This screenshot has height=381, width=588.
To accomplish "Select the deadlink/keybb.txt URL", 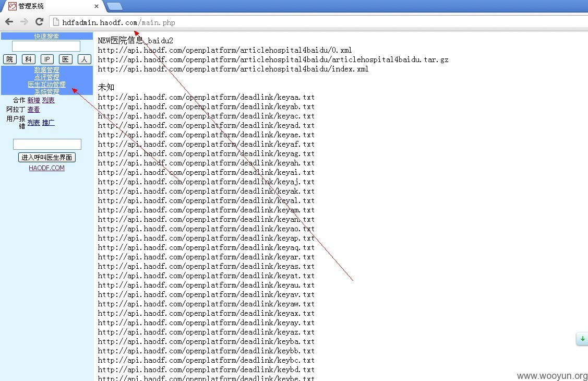I will pyautogui.click(x=206, y=351).
